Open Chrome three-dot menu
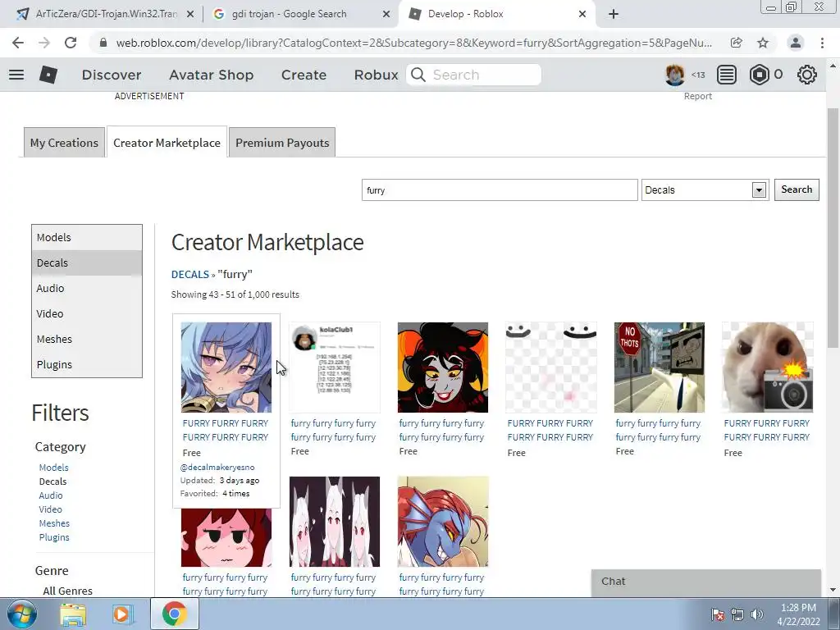840x630 pixels. [822, 43]
